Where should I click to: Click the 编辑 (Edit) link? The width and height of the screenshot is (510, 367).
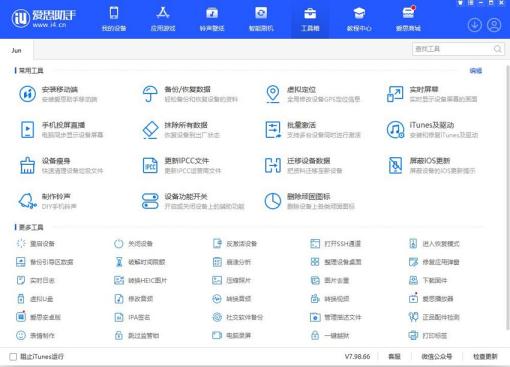tap(476, 70)
